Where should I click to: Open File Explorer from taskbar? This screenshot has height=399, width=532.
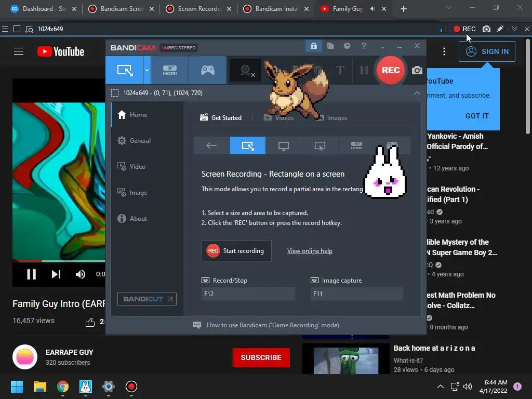[39, 387]
